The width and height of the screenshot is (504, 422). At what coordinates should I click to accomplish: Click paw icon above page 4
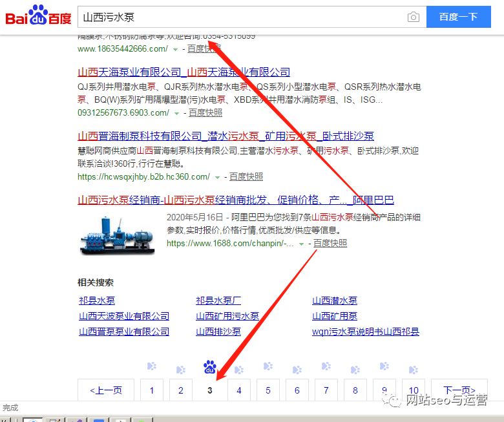click(x=239, y=370)
